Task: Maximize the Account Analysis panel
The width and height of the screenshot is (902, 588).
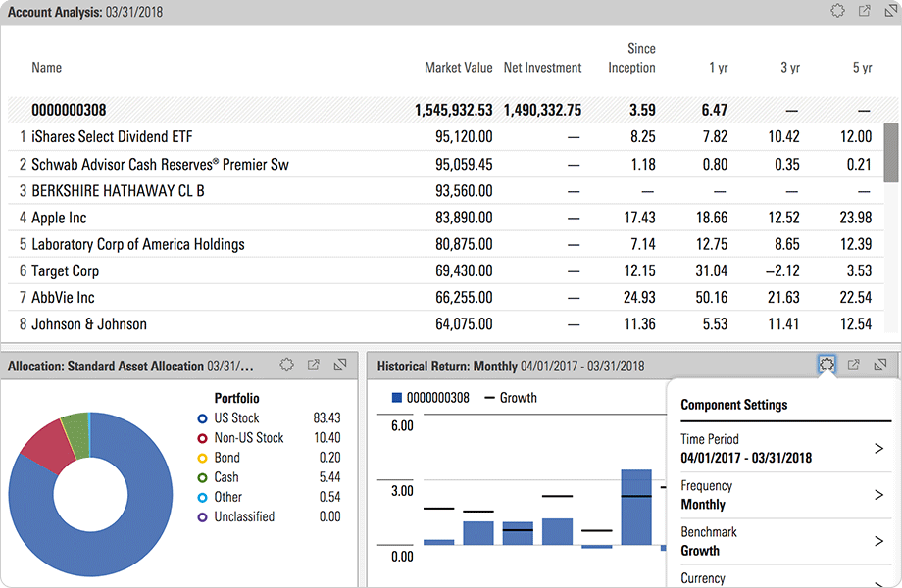Action: tap(889, 12)
